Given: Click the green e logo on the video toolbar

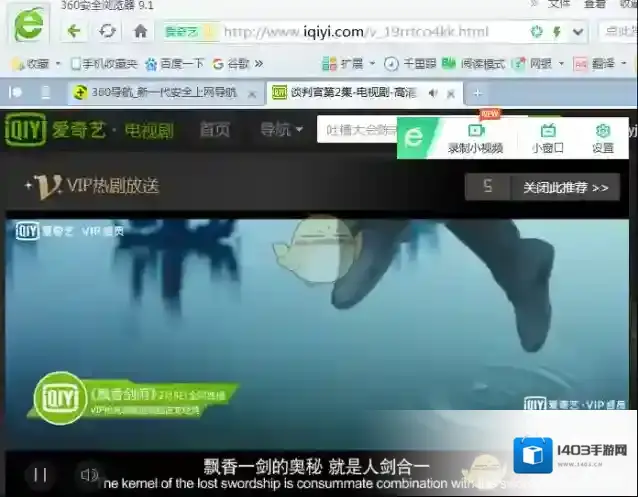Looking at the screenshot, I should click(x=414, y=138).
